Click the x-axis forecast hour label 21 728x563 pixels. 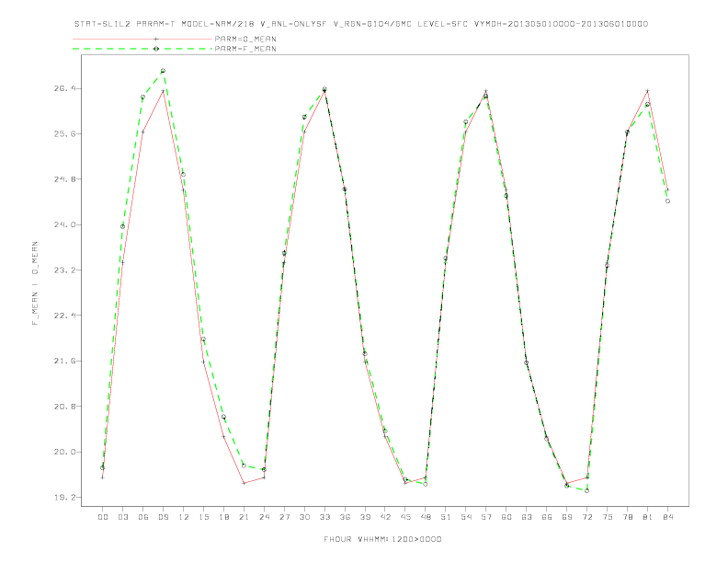pos(244,517)
